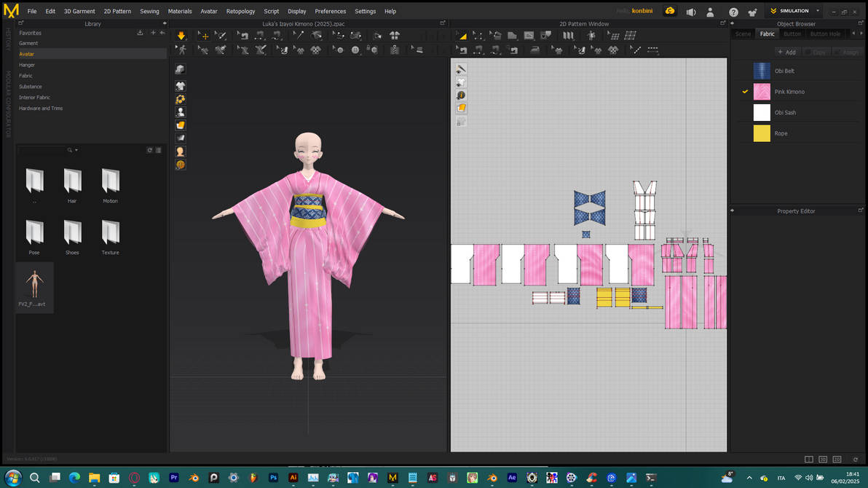Undock the 3D window popout icon

(442, 23)
